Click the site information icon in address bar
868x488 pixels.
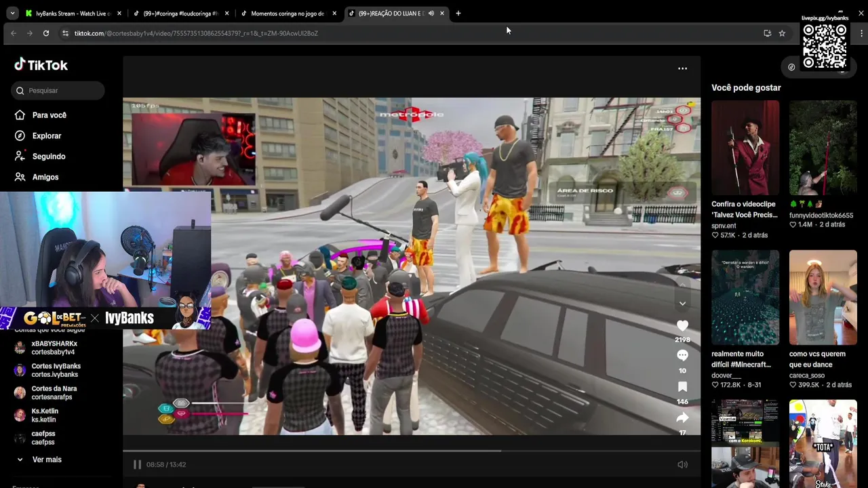[66, 33]
